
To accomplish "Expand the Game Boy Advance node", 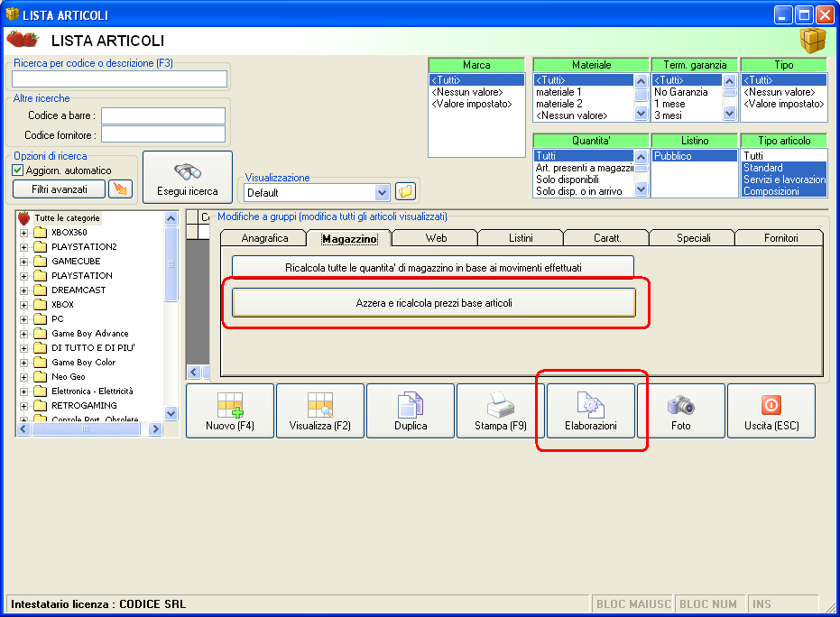I will (x=23, y=334).
